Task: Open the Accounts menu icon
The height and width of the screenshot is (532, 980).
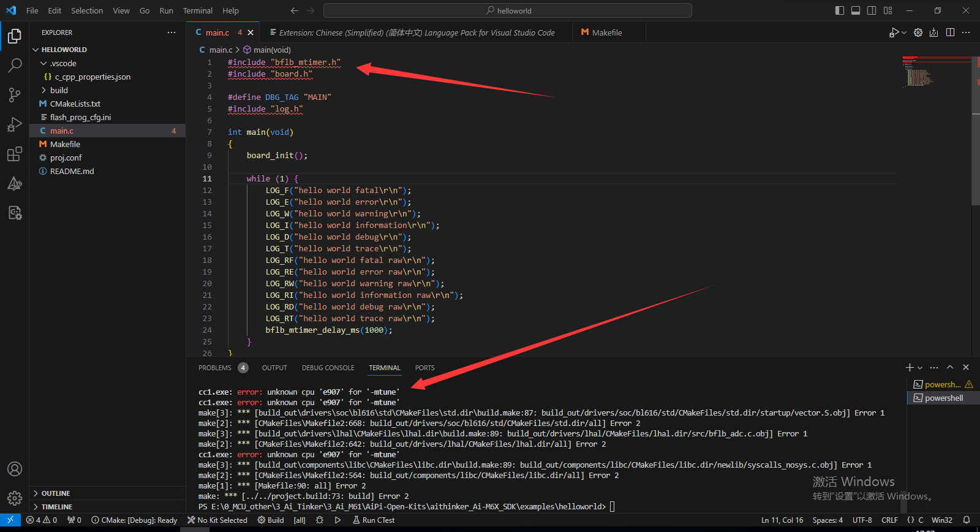Action: (15, 469)
